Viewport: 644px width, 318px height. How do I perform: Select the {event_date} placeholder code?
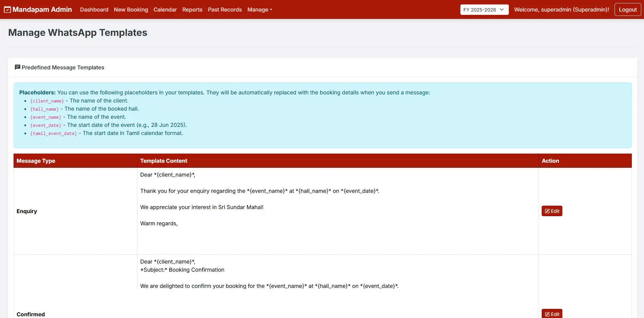coord(46,125)
